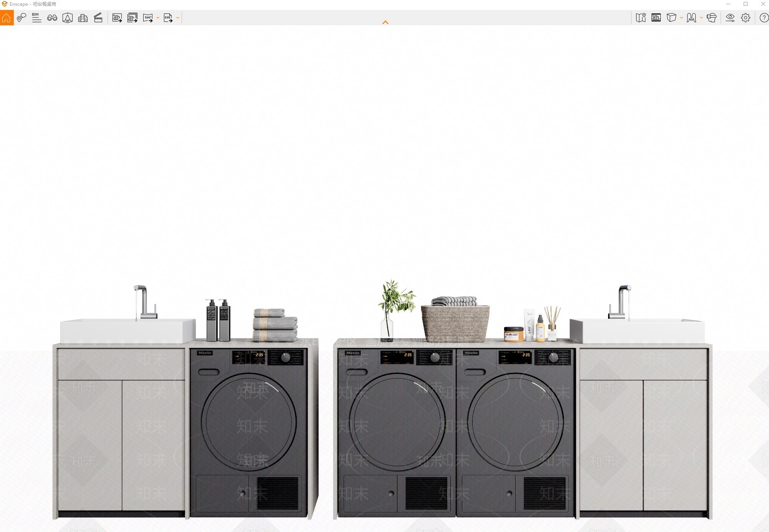Click the cube view projection icon
The width and height of the screenshot is (769, 532).
coord(671,18)
